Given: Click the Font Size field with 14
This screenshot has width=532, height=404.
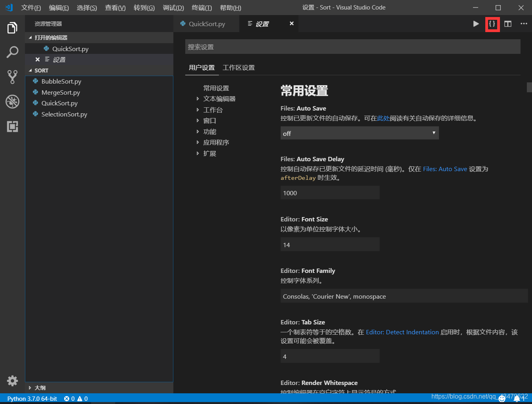Looking at the screenshot, I should point(330,244).
